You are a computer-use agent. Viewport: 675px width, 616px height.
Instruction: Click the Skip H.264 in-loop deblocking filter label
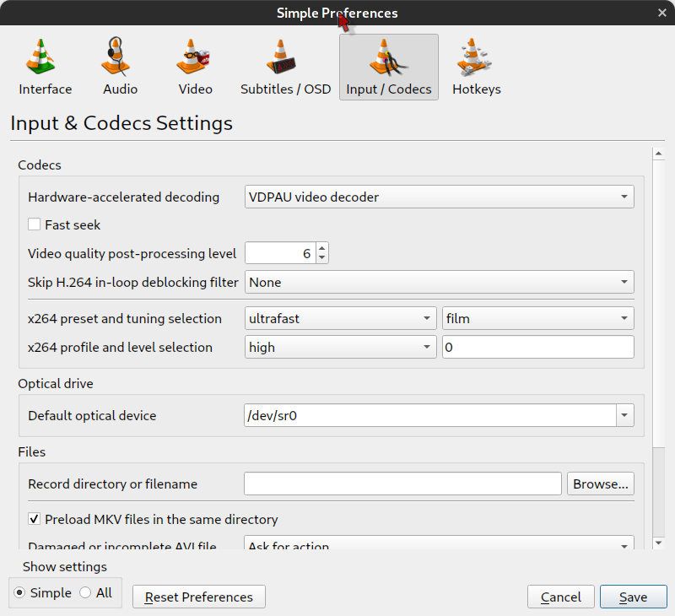pos(133,283)
